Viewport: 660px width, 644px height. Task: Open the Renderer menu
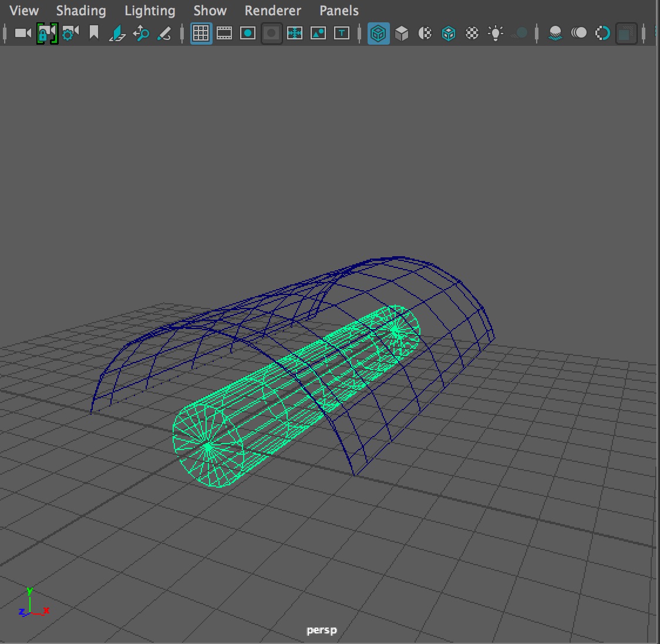273,11
